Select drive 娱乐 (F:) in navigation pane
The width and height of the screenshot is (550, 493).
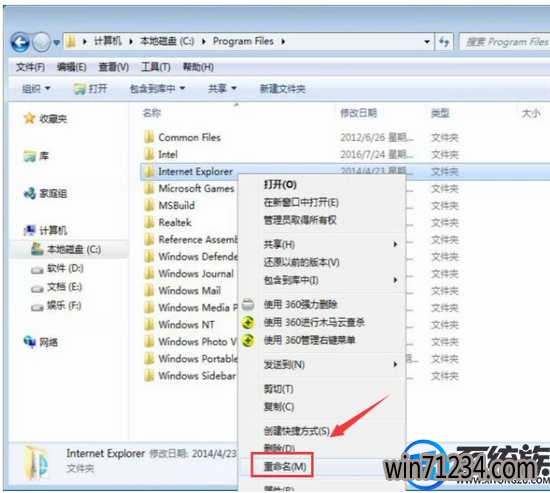point(56,306)
